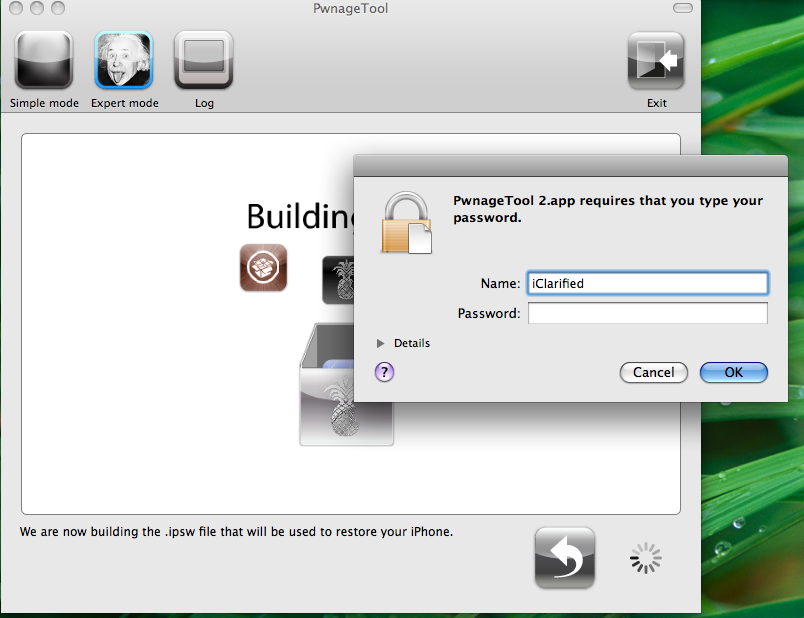Click the 'requires that you type your password' message

pyautogui.click(x=608, y=209)
